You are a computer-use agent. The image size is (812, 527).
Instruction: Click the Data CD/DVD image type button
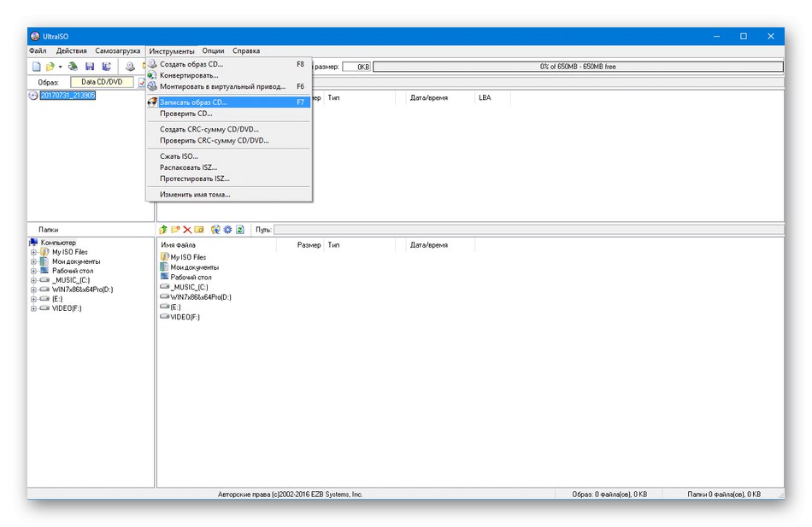coord(102,82)
